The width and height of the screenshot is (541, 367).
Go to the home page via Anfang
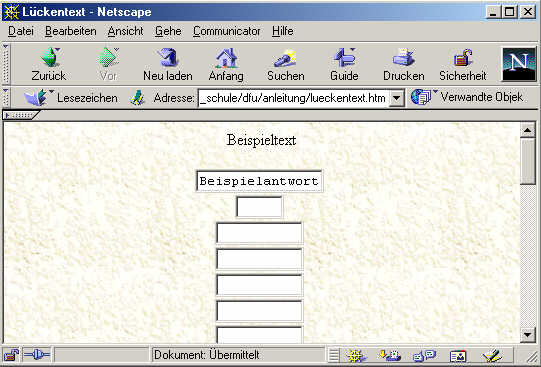pos(226,65)
